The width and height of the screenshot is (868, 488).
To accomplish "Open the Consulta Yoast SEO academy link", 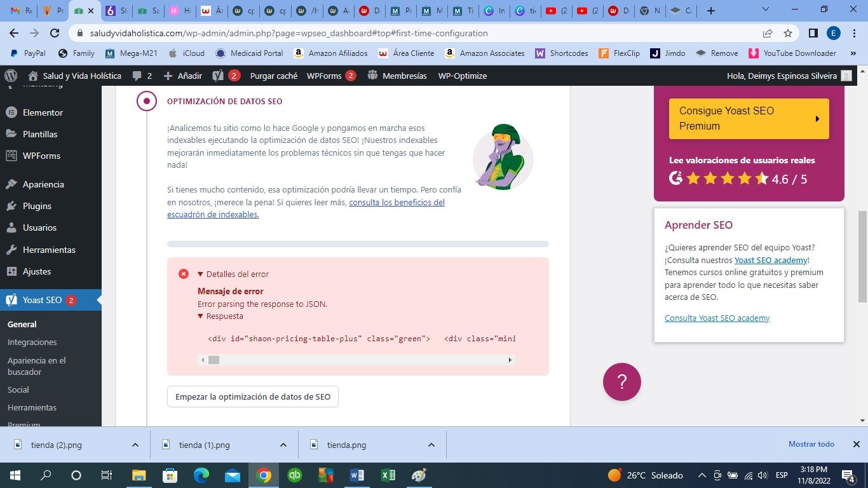I will [x=717, y=318].
